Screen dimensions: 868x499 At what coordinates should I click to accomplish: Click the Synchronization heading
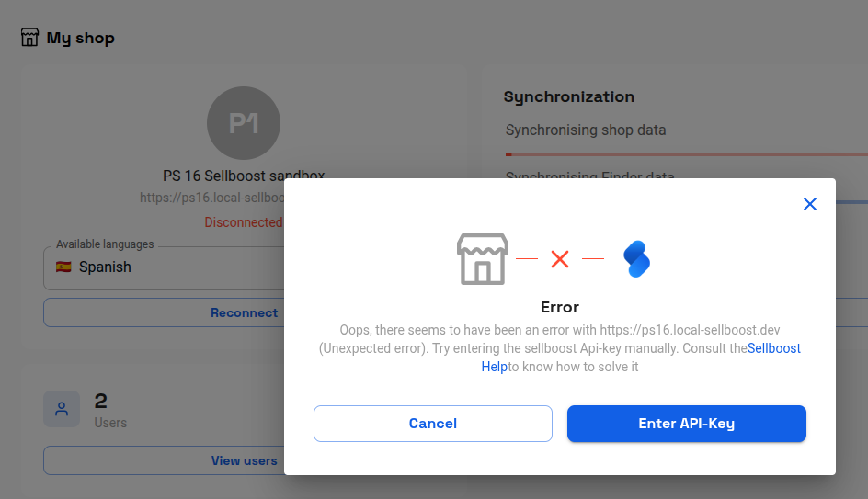tap(568, 96)
